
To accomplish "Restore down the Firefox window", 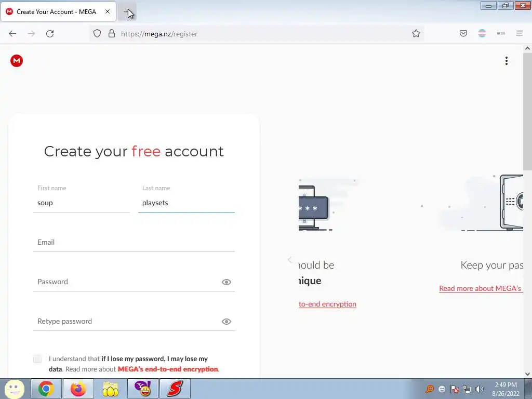I will click(x=506, y=6).
